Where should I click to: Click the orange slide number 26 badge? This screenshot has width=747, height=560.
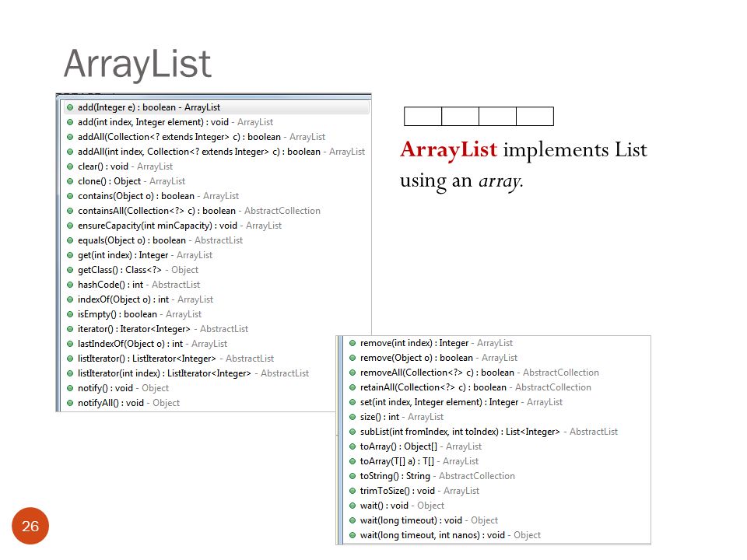click(30, 526)
